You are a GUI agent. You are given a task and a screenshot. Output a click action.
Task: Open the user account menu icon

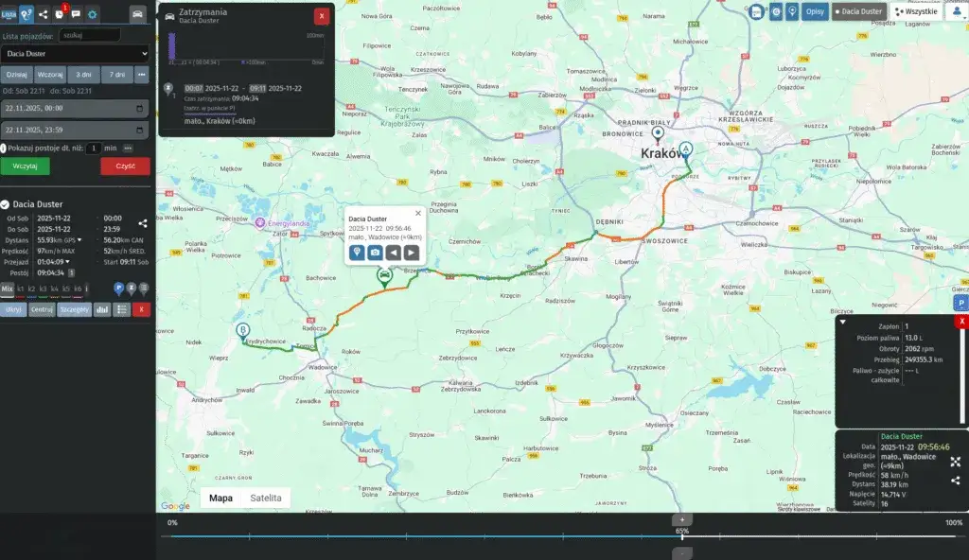point(957,11)
